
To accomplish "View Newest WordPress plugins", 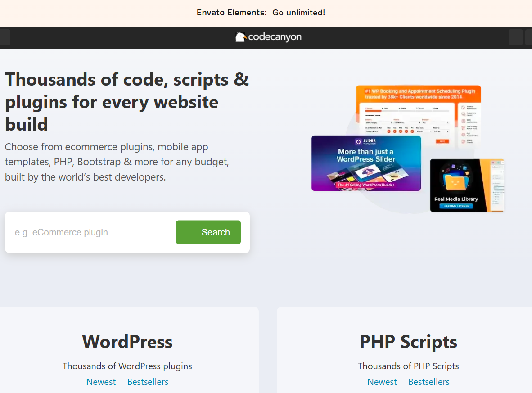I will [x=101, y=382].
